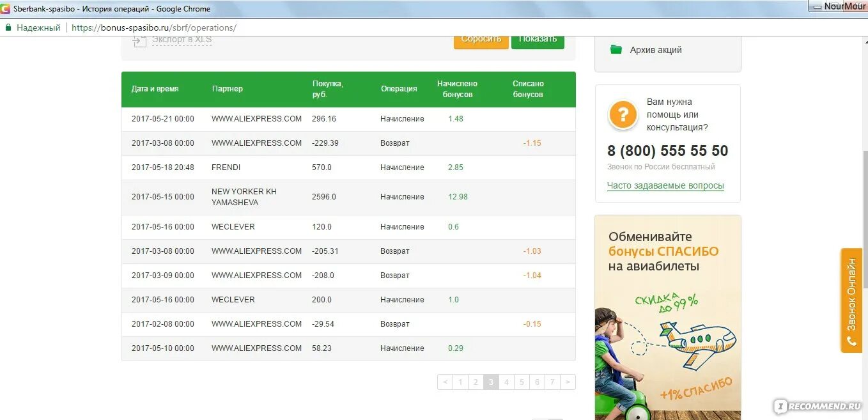Click the 2017-05-15 00:00 date cell
868x420 pixels.
click(163, 197)
